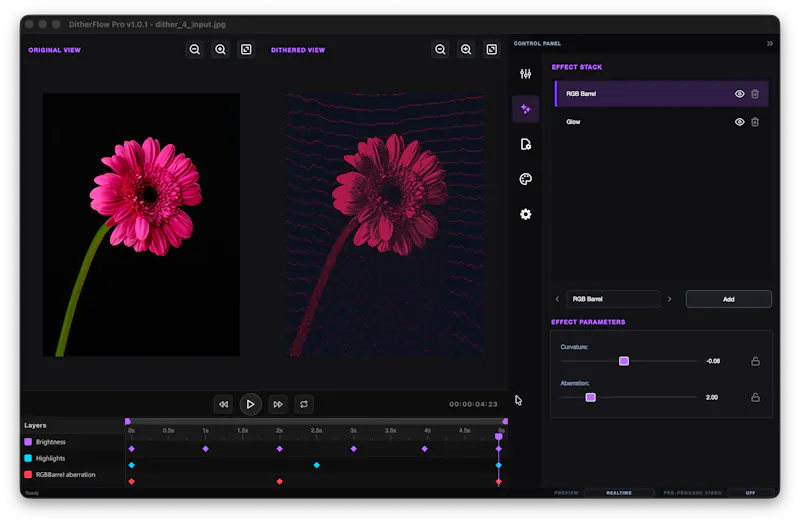The image size is (800, 523).
Task: Toggle the Aberration parameter lock
Action: (756, 397)
